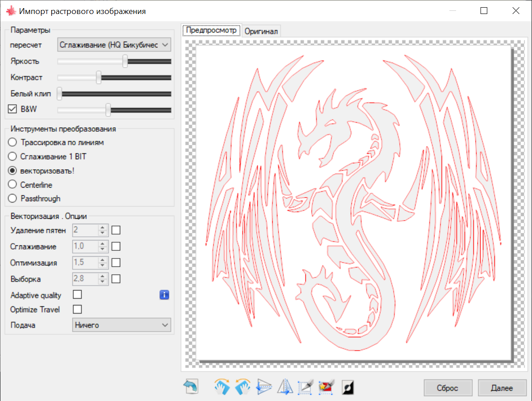
Task: Click the auto-trim icon with star
Action: 326,387
